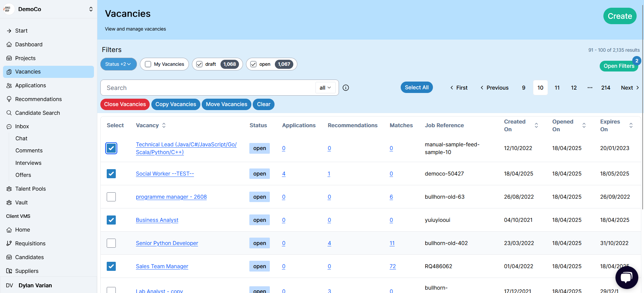This screenshot has width=644, height=293.
Task: Sort by Created On column arrows
Action: pos(536,125)
